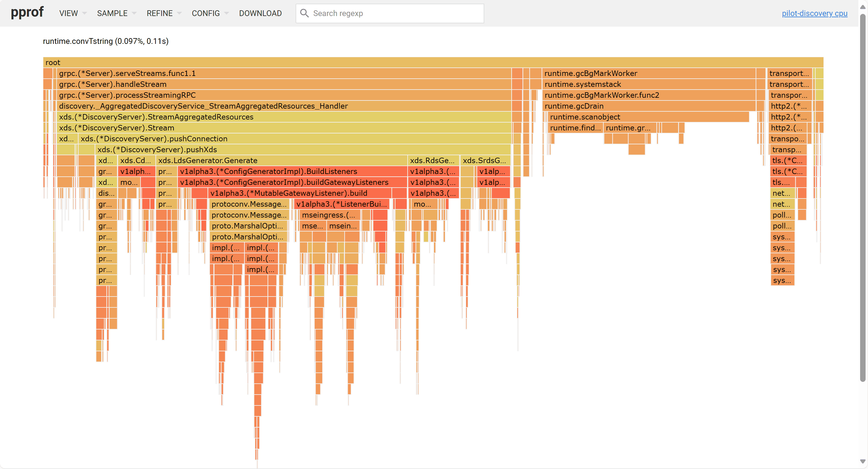This screenshot has width=868, height=469.
Task: Open the VIEW dropdown menu
Action: click(x=71, y=13)
